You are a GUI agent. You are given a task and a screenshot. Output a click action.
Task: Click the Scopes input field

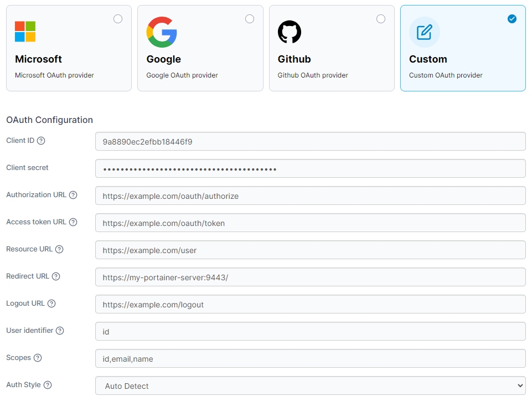point(310,358)
